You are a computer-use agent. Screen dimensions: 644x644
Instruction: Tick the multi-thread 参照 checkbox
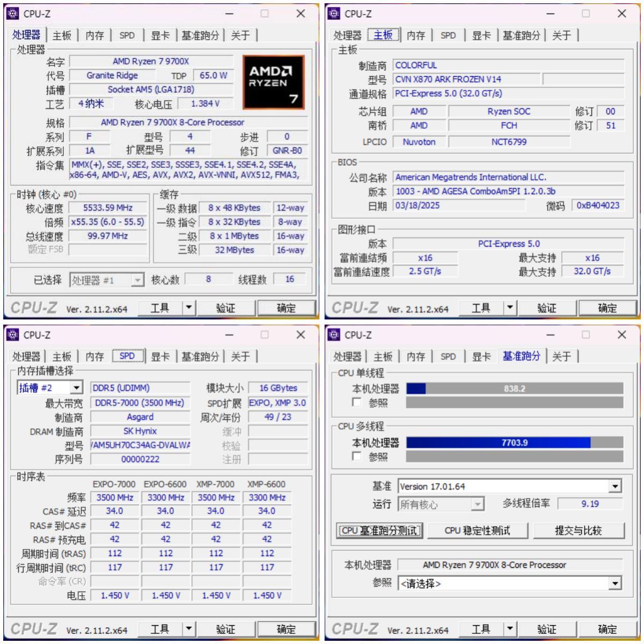tap(356, 456)
